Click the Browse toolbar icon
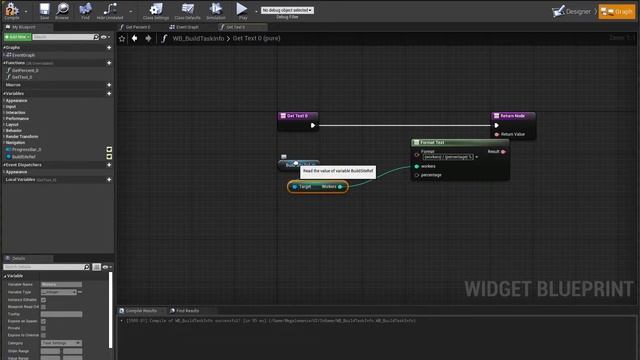The width and height of the screenshot is (640, 360). 62,11
